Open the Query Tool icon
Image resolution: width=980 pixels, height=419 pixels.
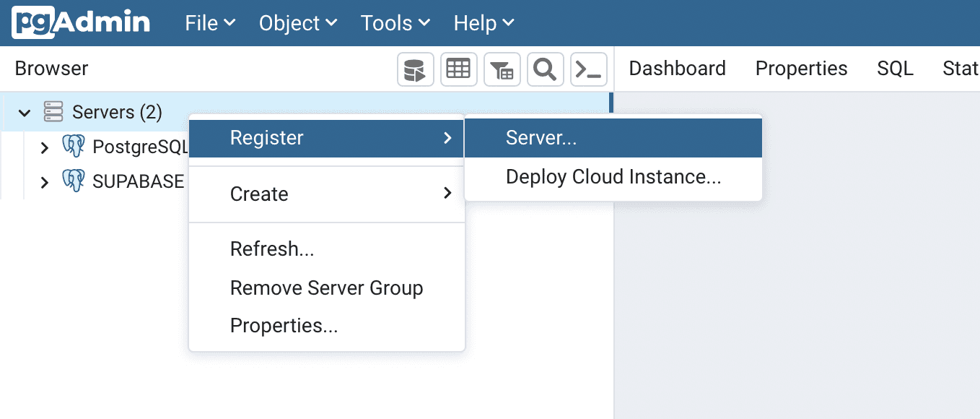point(588,69)
